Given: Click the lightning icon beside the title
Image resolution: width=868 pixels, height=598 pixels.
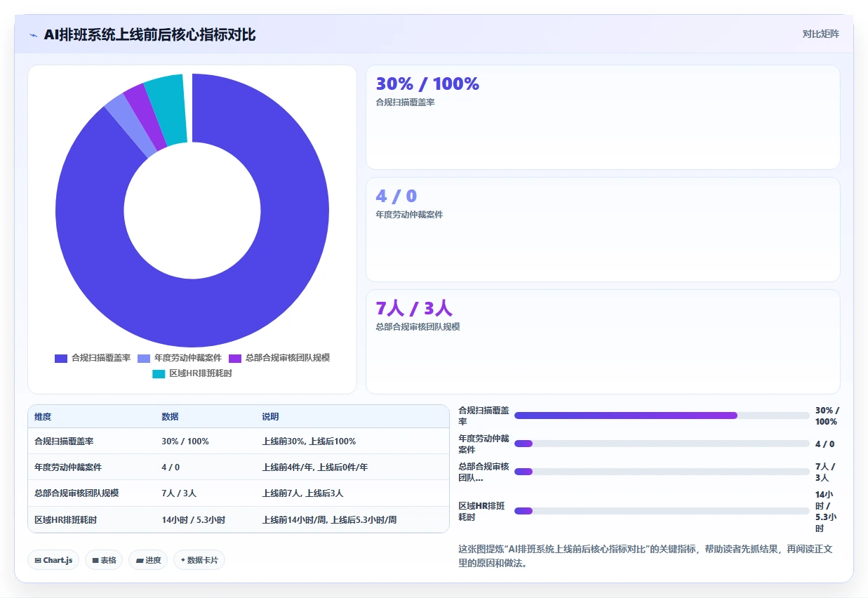Looking at the screenshot, I should pyautogui.click(x=34, y=35).
